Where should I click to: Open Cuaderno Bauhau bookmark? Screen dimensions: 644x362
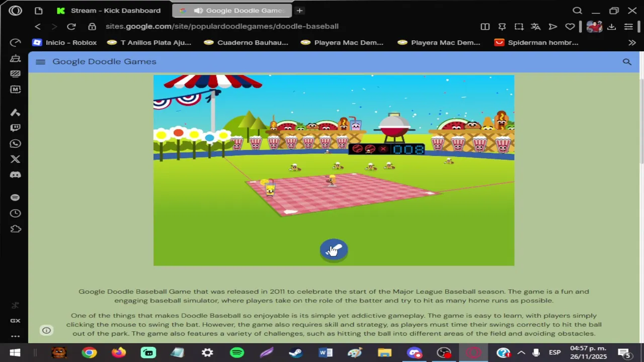pos(246,42)
